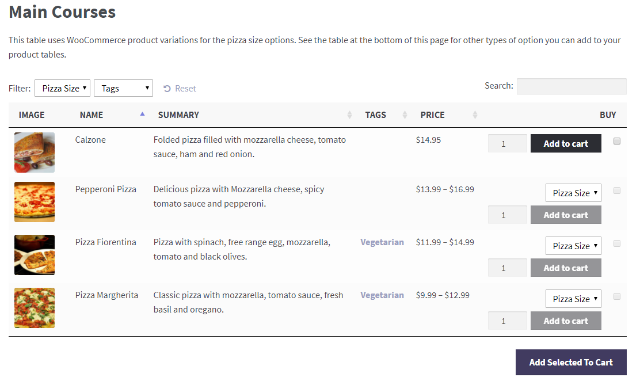Screen dimensions: 640x382
Task: Open Pizza Size dropdown in Pepperoni Pizza row
Action: tap(573, 193)
